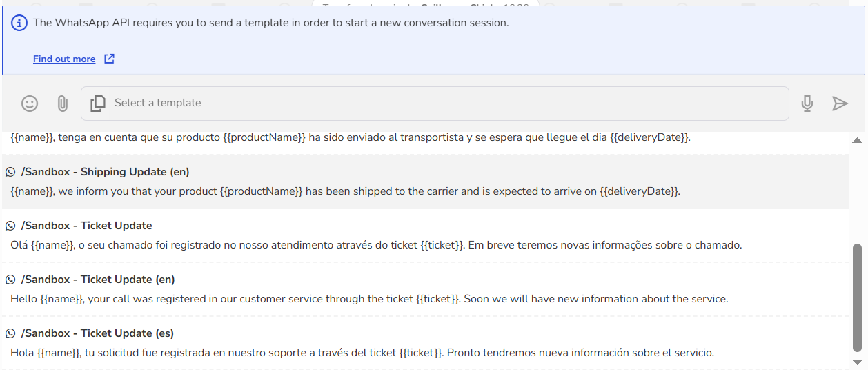Image resolution: width=868 pixels, height=370 pixels.
Task: Choose /Sandbox - Ticket Update template
Action: (x=426, y=235)
